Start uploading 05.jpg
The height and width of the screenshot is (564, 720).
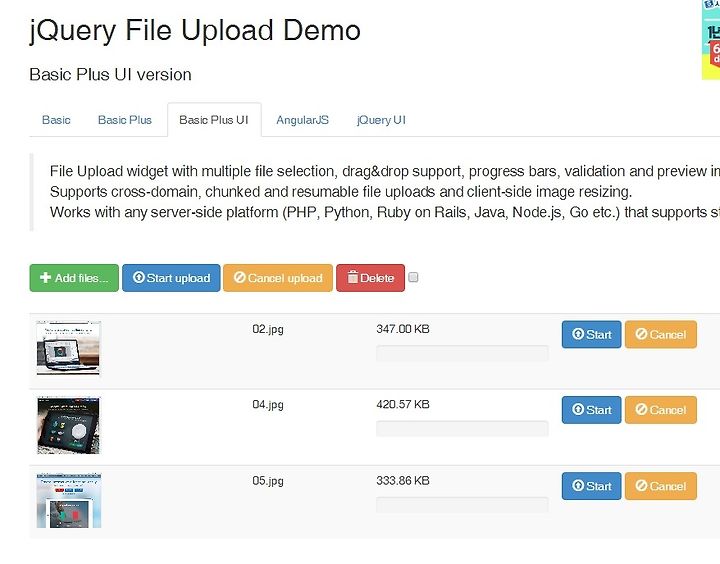click(x=591, y=486)
